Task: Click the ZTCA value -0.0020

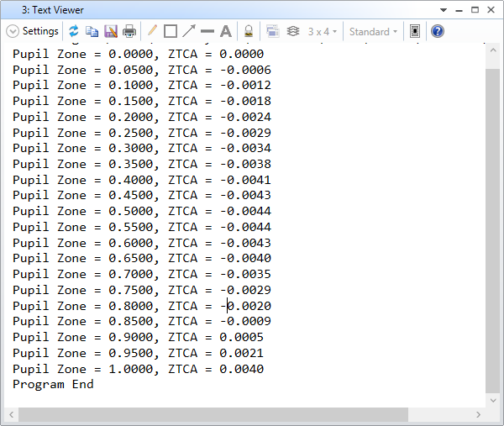Action: pos(245,306)
